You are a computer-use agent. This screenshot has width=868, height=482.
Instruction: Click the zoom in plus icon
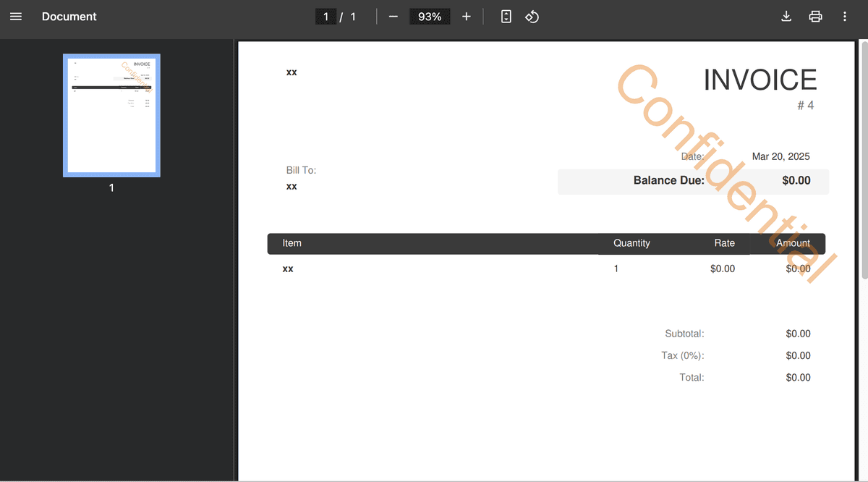tap(467, 17)
